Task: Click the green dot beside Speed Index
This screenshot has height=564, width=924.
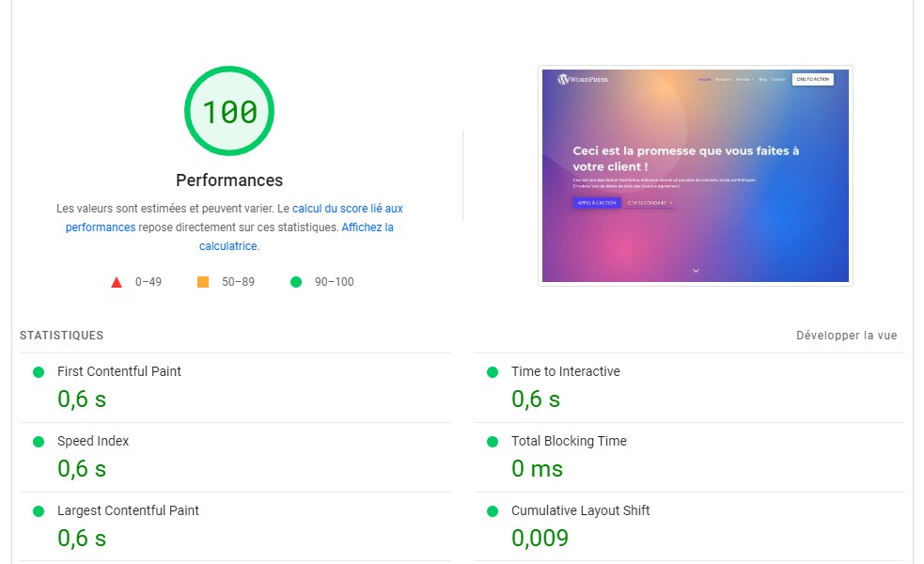Action: (39, 441)
